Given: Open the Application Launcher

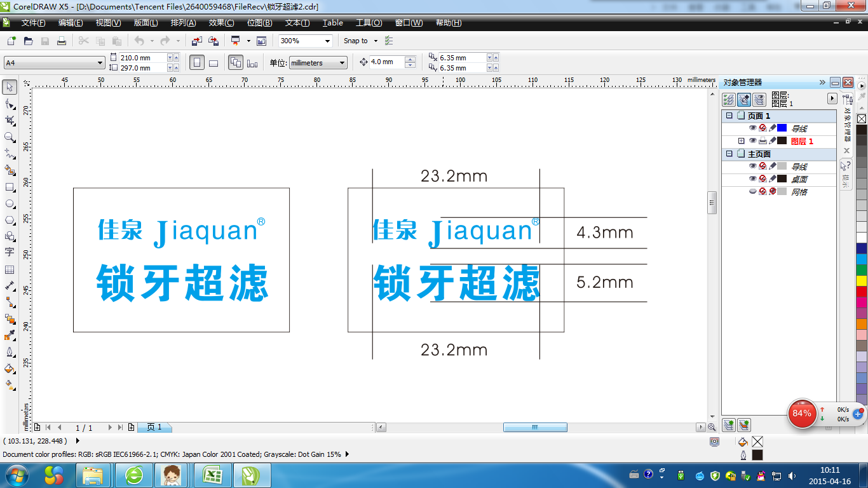Looking at the screenshot, I should click(236, 41).
